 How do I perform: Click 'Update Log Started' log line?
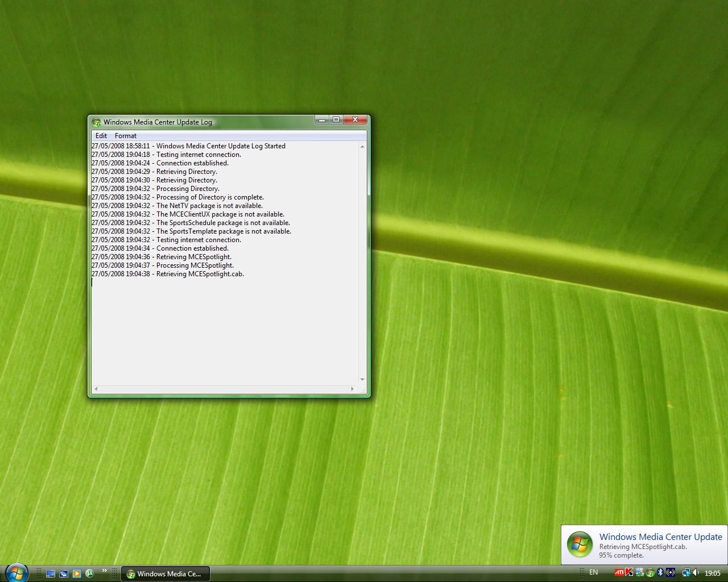[x=188, y=146]
